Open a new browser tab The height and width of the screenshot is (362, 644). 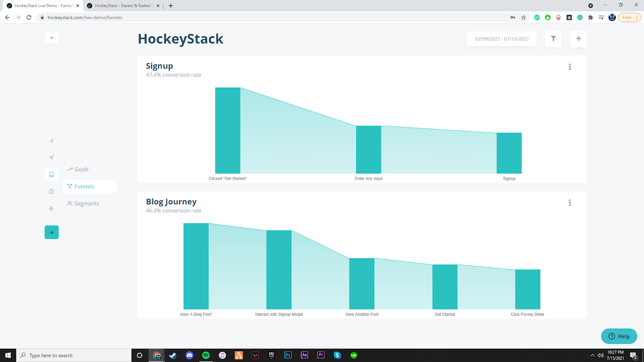point(171,6)
